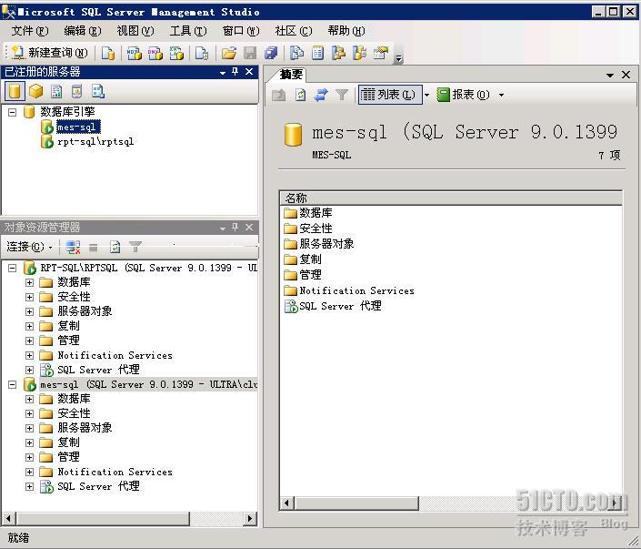Viewport: 641px width, 549px height.
Task: Click the Filter funnel icon in Object Explorer
Action: (x=135, y=247)
